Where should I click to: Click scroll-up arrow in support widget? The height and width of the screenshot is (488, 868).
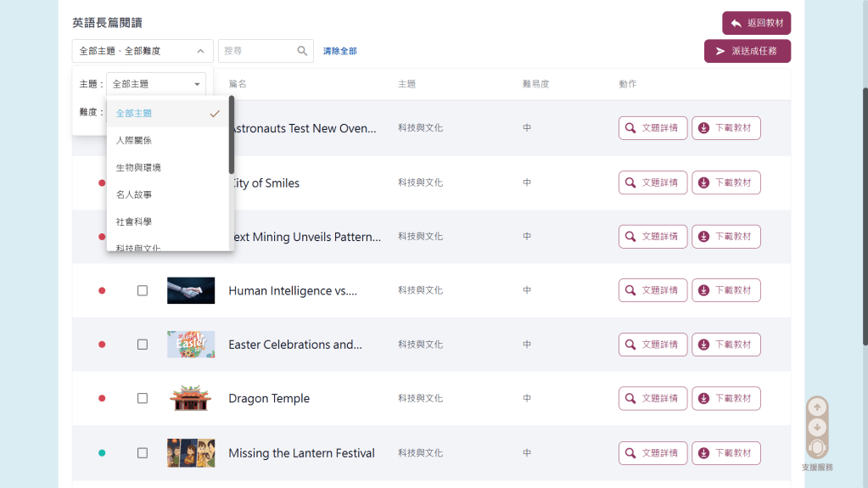(817, 407)
